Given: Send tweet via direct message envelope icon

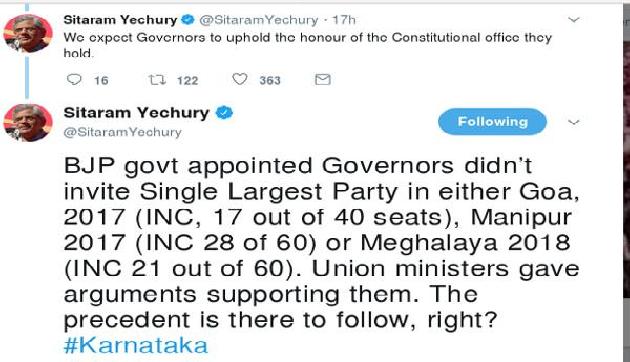Looking at the screenshot, I should (x=323, y=80).
